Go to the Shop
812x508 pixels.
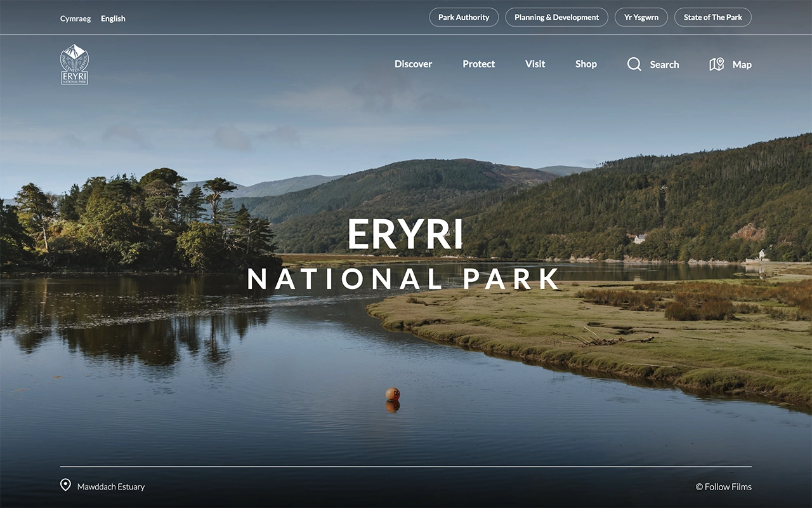[586, 64]
